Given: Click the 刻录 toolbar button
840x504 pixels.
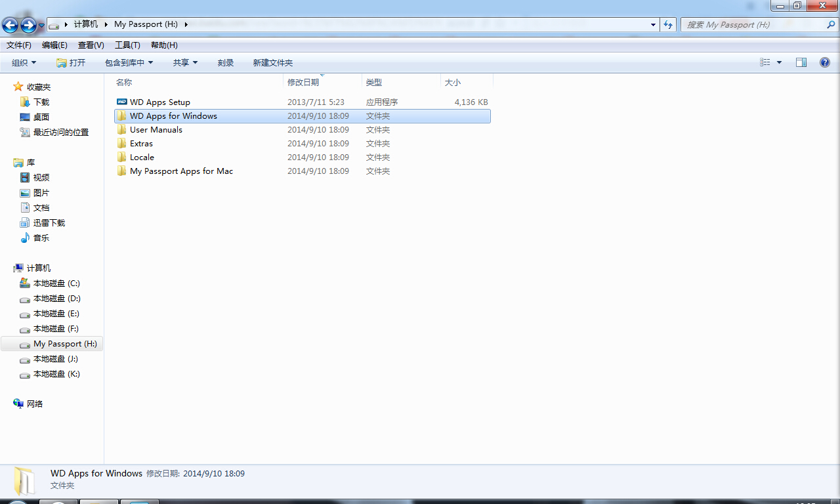Looking at the screenshot, I should [x=226, y=63].
